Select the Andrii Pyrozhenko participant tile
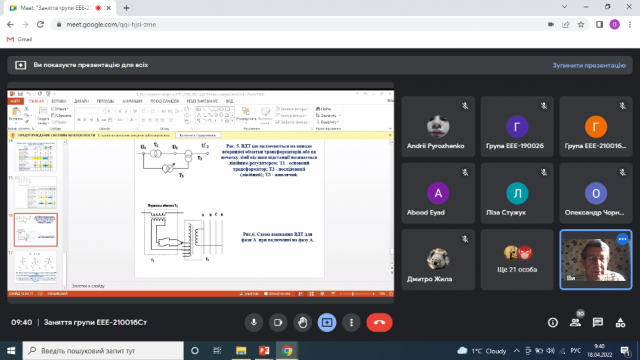The height and width of the screenshot is (360, 640). point(438,127)
